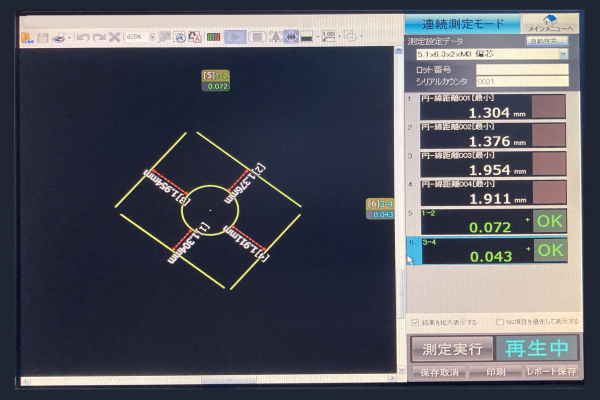Click the shapes and letter A icon
The image size is (600, 400).
pos(195,37)
